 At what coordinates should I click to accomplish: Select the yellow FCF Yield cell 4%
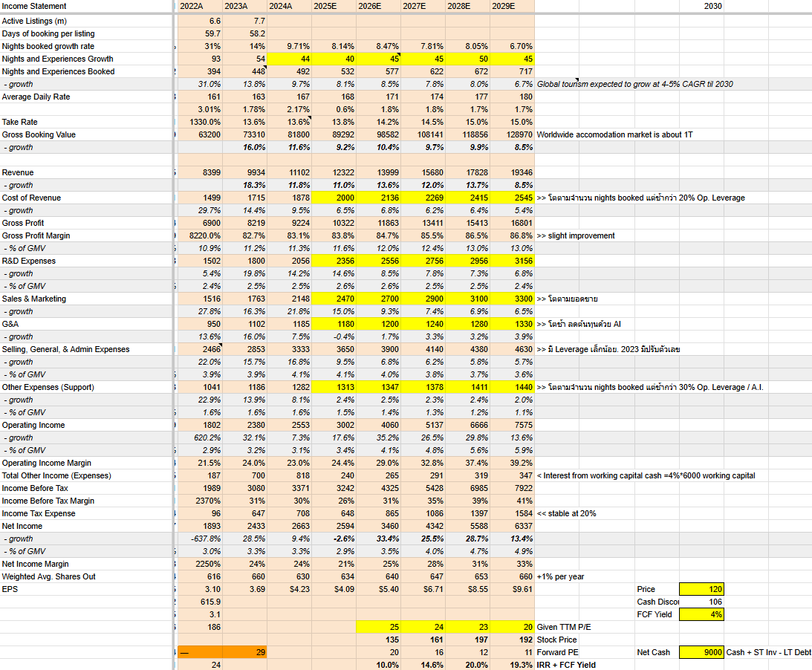(x=701, y=614)
